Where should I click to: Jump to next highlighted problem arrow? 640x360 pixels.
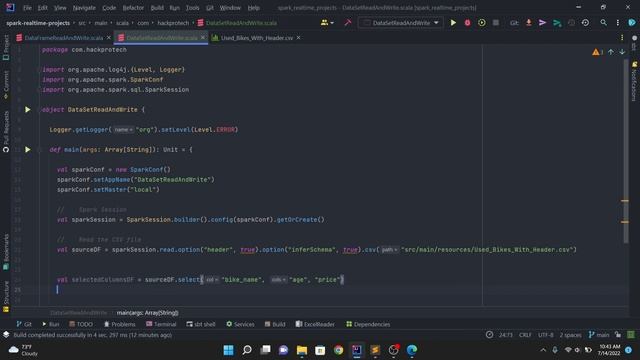(x=622, y=52)
